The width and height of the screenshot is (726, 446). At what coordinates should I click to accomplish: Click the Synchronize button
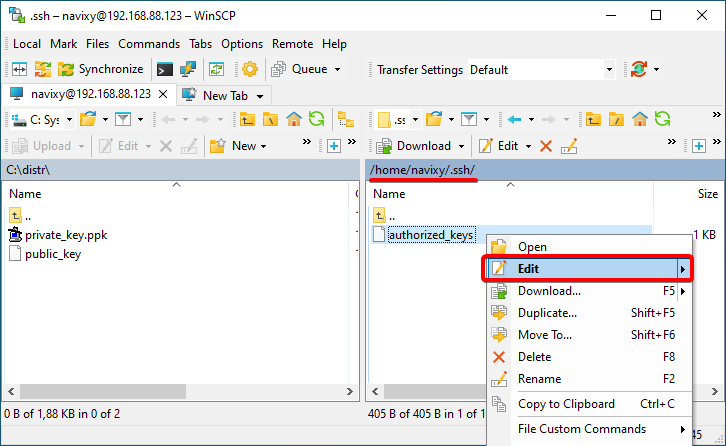(x=100, y=69)
